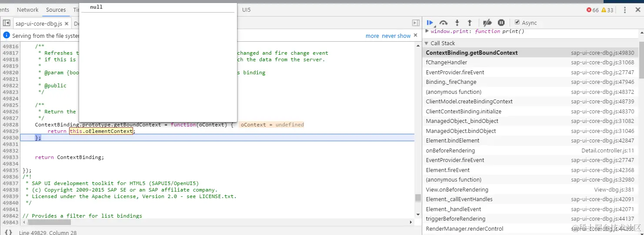Click highlighted this.oElementContext expression
644x235 pixels.
pyautogui.click(x=101, y=131)
